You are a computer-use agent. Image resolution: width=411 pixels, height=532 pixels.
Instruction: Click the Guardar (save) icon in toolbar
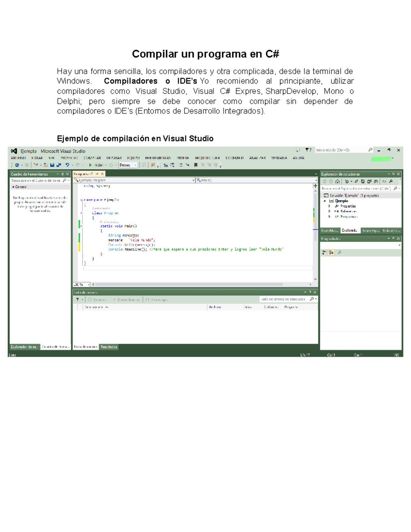click(x=52, y=165)
